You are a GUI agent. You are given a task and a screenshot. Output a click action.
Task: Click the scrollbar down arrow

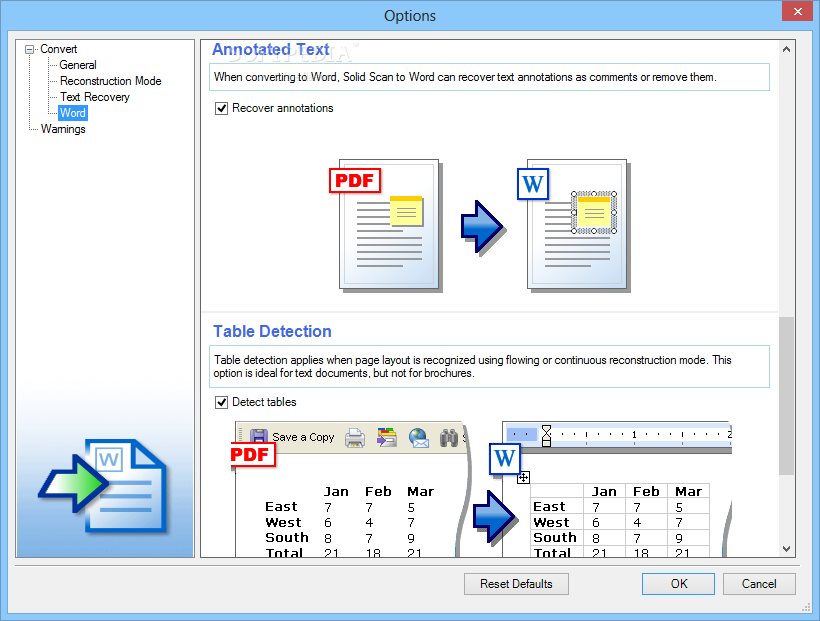pos(787,549)
